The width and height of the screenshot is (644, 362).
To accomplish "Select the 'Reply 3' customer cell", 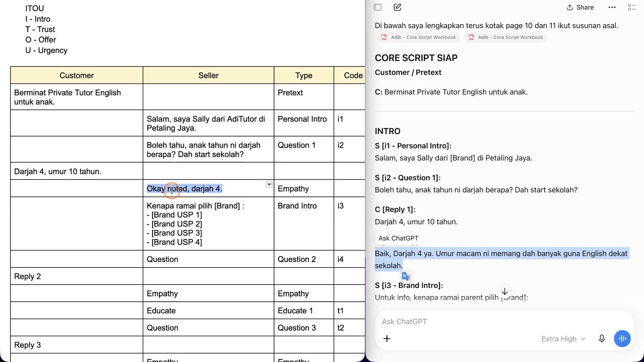I will coord(77,345).
